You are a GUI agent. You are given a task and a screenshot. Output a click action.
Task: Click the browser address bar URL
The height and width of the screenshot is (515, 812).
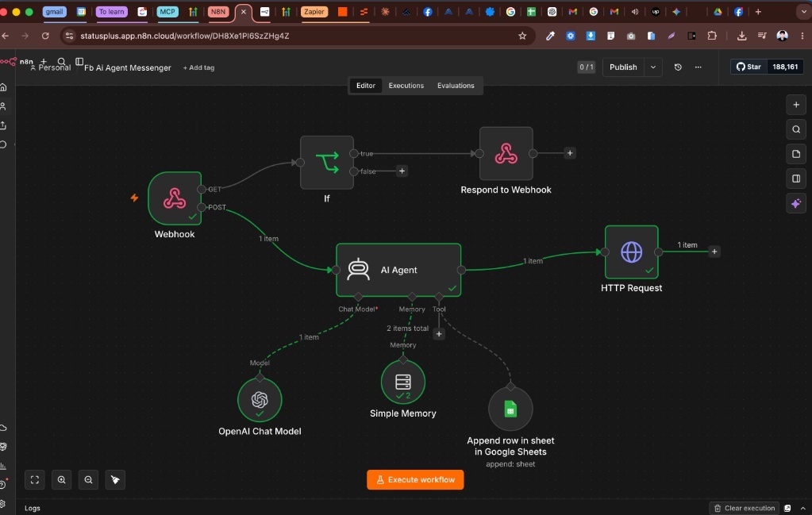point(185,36)
